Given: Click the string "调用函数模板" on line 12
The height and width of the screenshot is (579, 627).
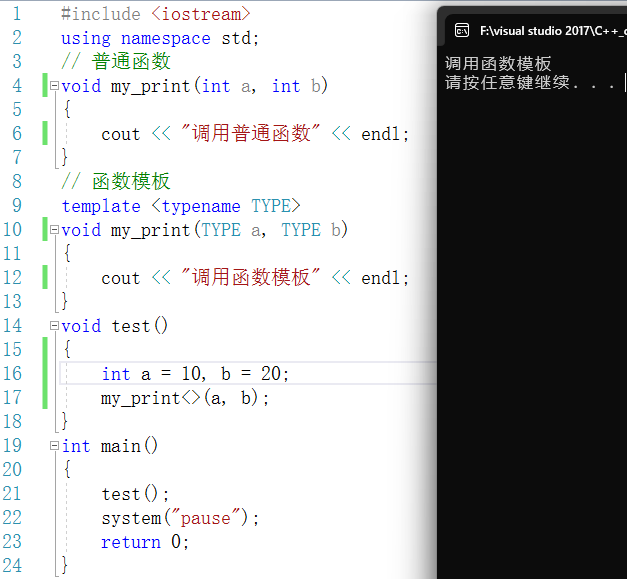Looking at the screenshot, I should [x=251, y=277].
